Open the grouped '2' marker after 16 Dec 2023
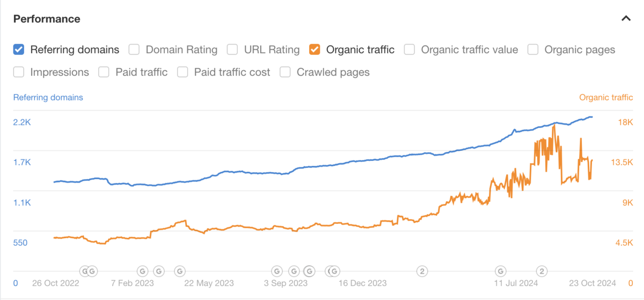Image resolution: width=644 pixels, height=300 pixels. tap(423, 271)
